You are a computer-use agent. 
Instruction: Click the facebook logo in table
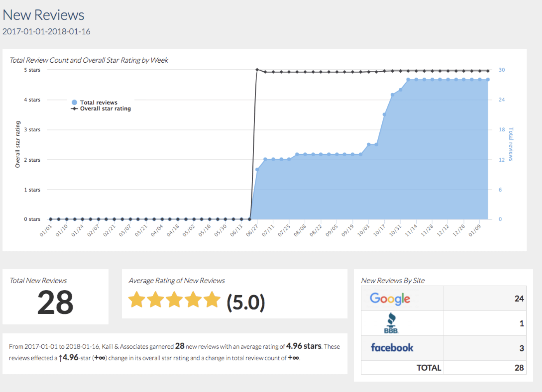click(392, 347)
